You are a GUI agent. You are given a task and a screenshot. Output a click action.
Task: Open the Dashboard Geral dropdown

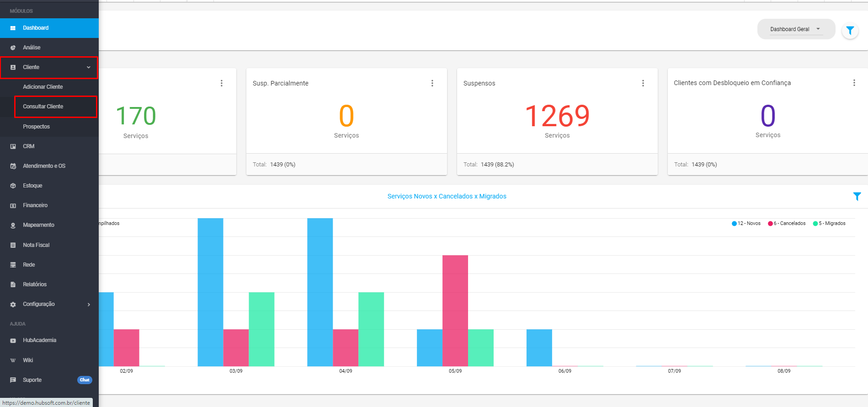click(796, 29)
